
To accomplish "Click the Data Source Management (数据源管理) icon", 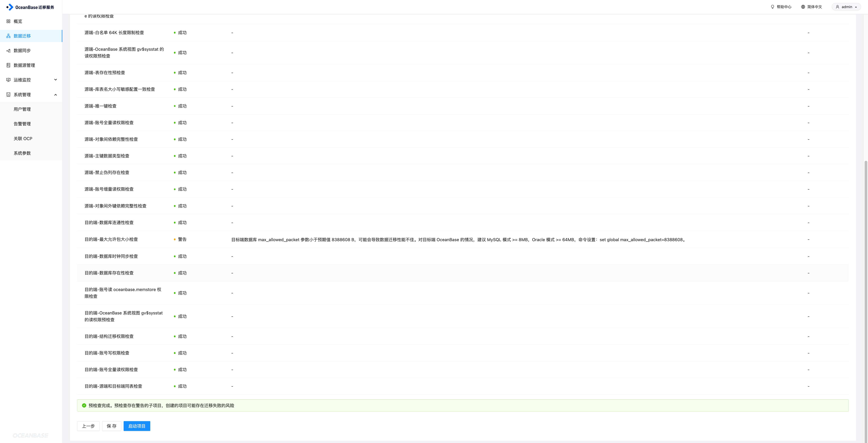I will [x=8, y=65].
